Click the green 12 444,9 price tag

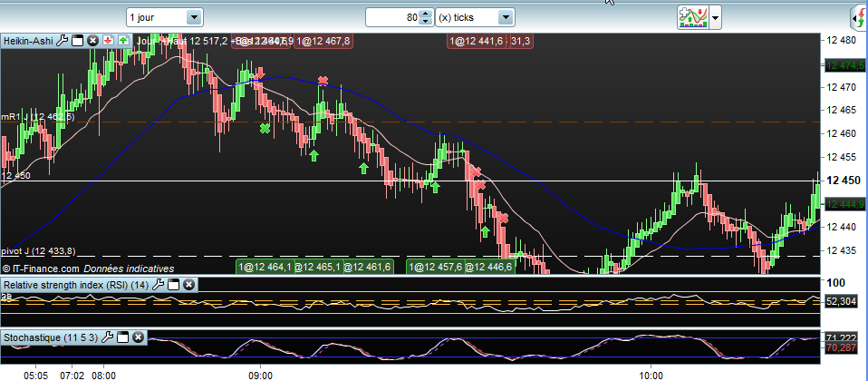click(x=844, y=205)
